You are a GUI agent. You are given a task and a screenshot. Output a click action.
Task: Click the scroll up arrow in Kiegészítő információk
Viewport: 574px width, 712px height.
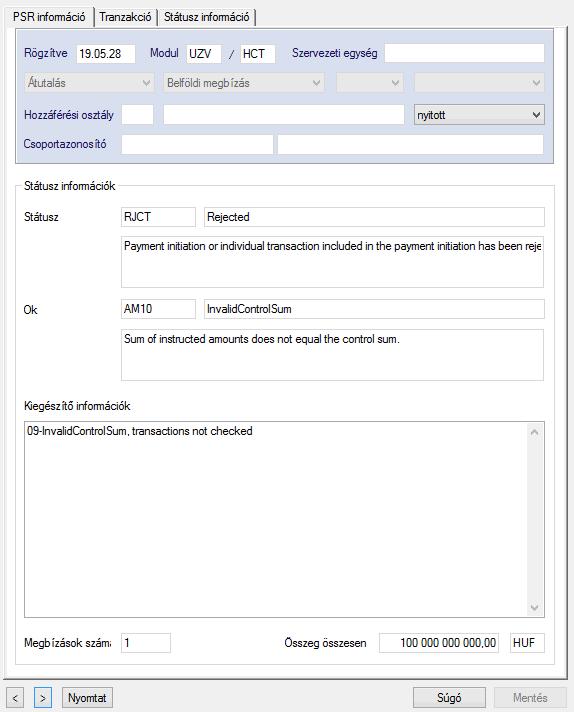[x=534, y=432]
